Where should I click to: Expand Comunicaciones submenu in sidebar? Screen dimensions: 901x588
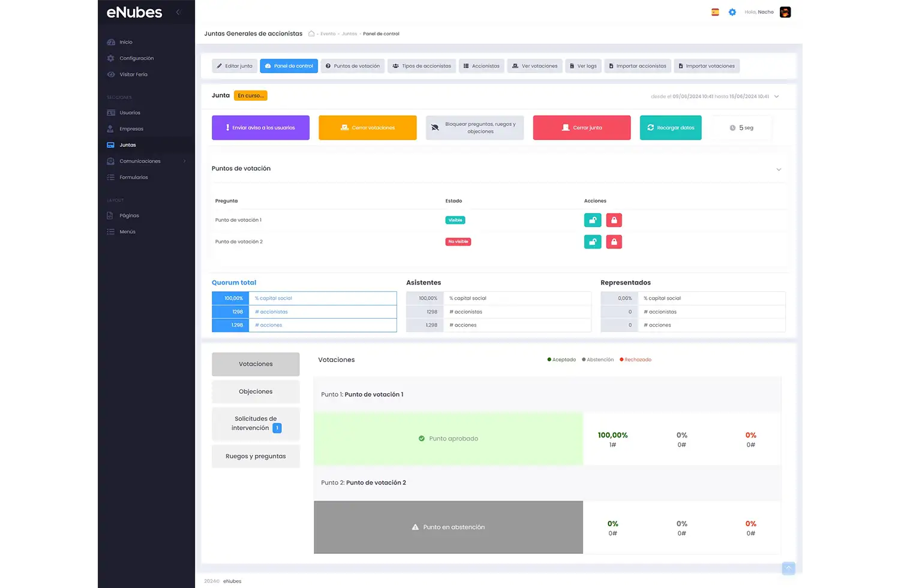point(184,161)
